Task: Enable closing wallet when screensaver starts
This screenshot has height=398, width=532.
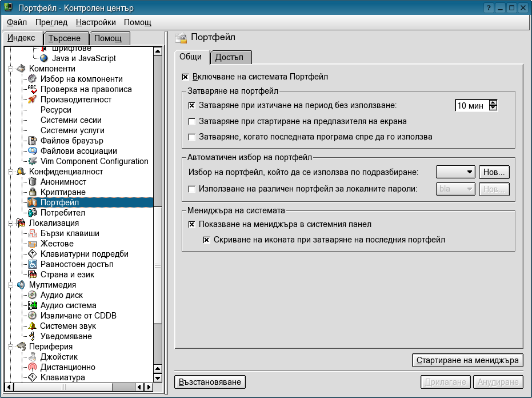Action: 192,121
